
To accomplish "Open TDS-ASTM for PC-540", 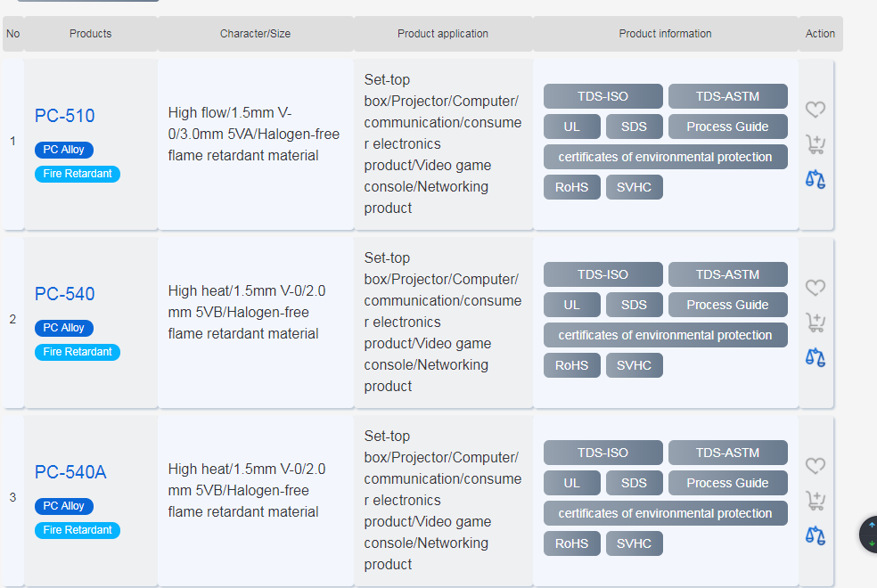I will tap(727, 274).
